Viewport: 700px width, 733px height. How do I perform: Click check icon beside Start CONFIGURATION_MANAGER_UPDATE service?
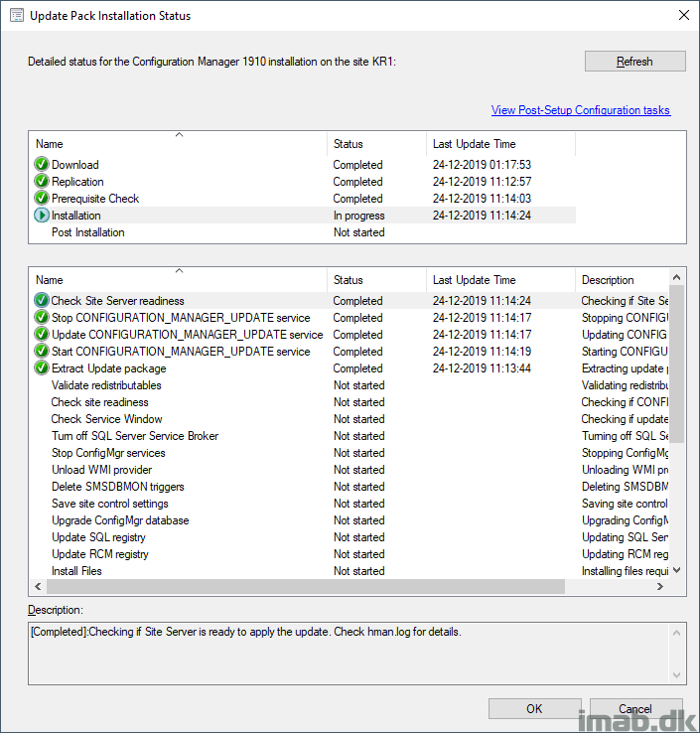42,351
